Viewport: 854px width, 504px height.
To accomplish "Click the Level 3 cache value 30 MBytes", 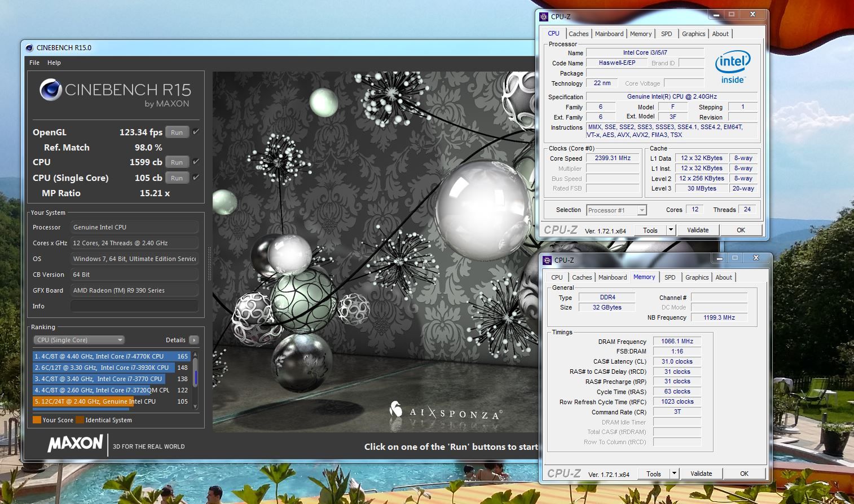I will [702, 188].
